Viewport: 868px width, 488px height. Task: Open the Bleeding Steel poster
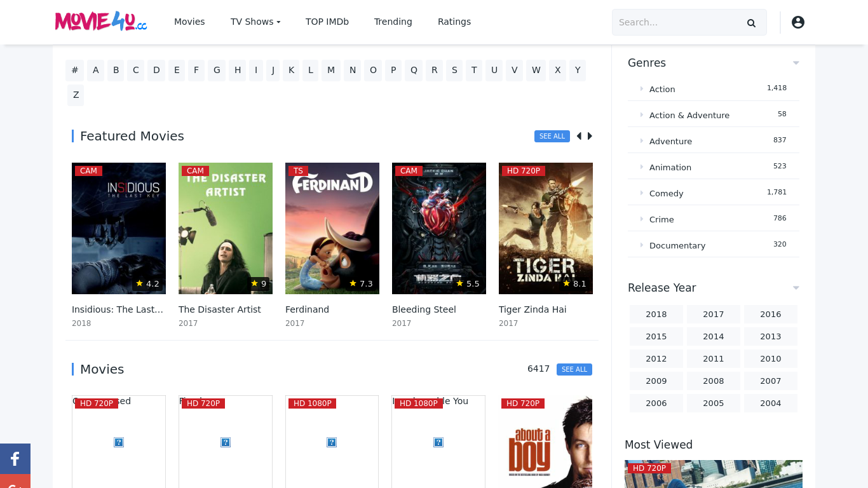(x=439, y=228)
